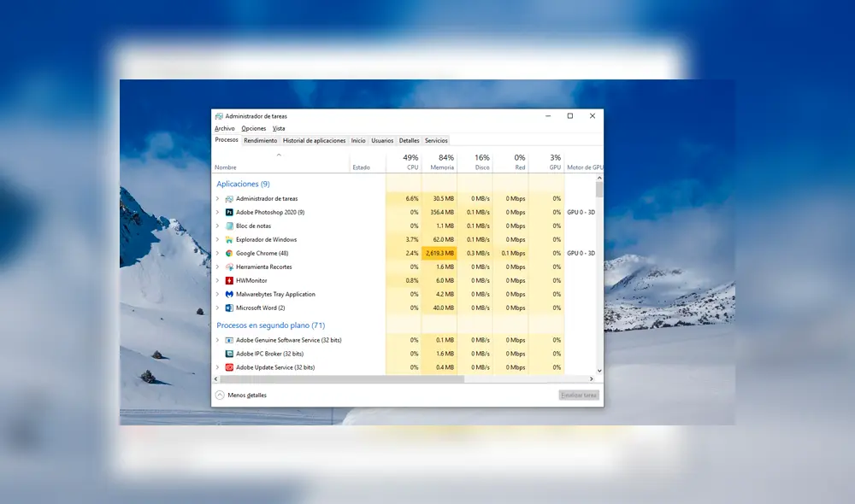855x504 pixels.
Task: Click the Google Chrome icon in Procesos
Action: 228,253
